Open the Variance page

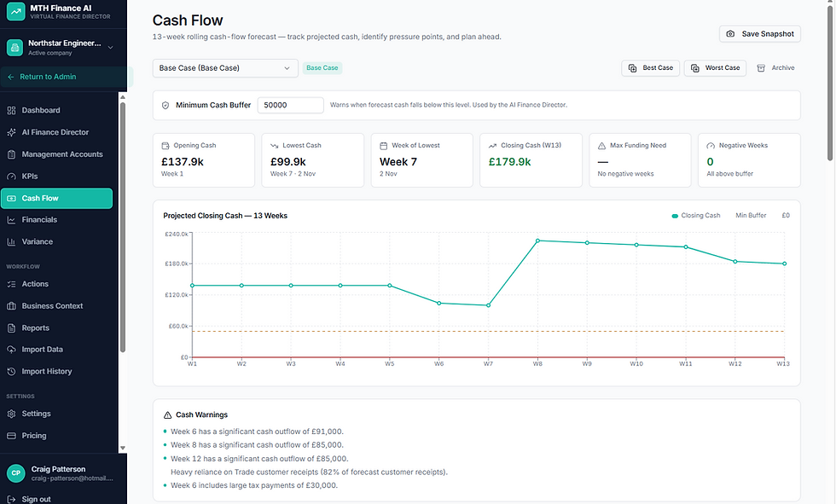pos(56,242)
